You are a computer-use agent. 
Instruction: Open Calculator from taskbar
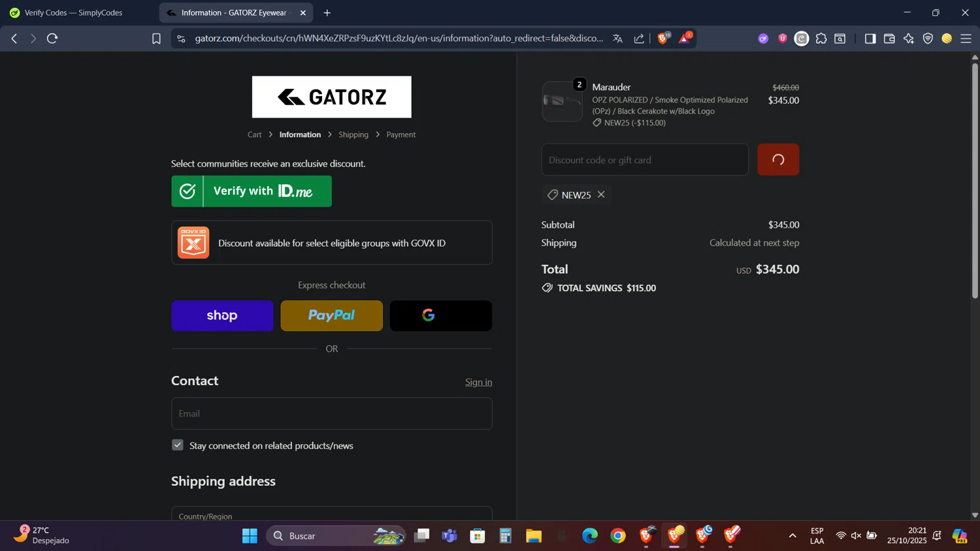point(506,536)
